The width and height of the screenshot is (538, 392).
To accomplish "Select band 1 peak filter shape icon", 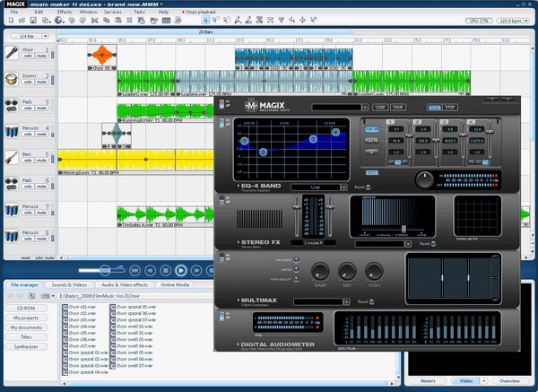I will coord(397,162).
